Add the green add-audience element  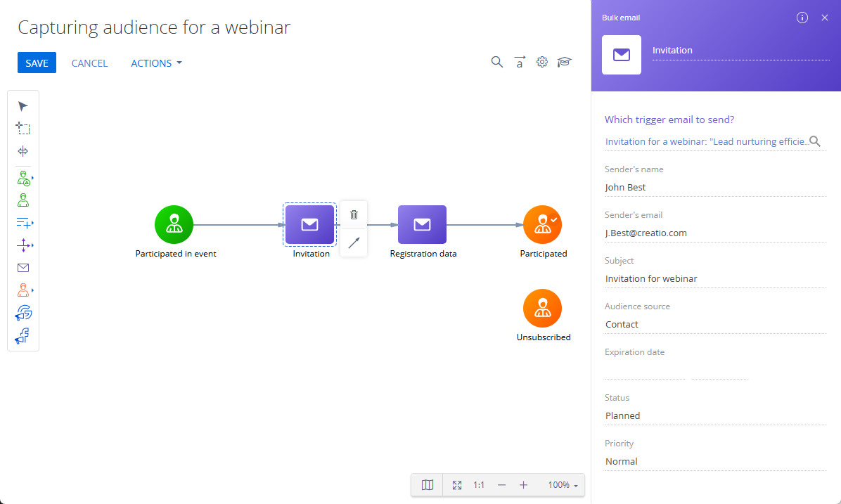tap(23, 200)
